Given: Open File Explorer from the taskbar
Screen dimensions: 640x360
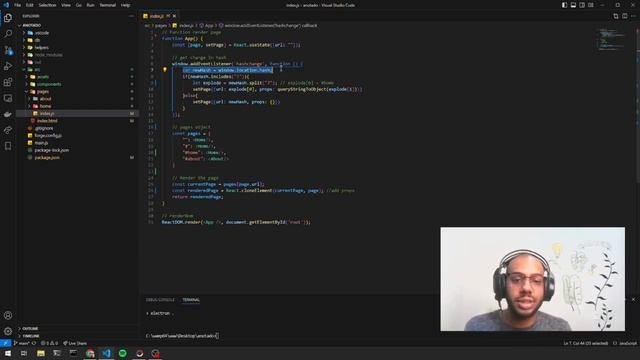Looking at the screenshot, I should coord(41,353).
